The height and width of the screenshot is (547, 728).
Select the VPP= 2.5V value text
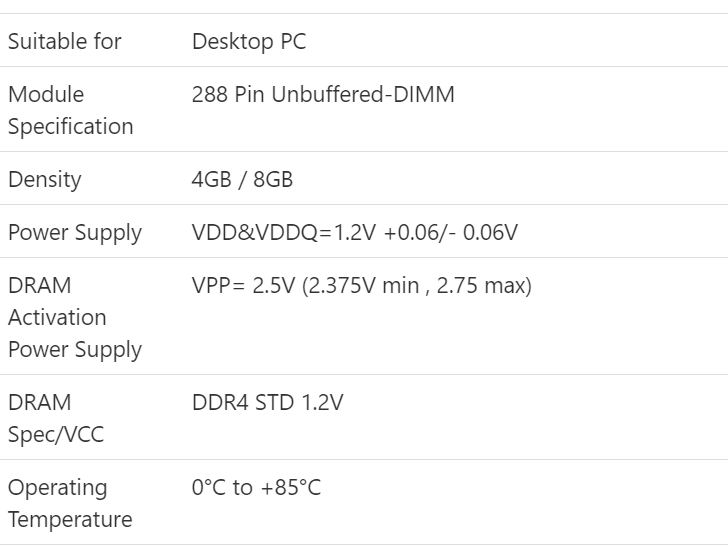click(x=362, y=285)
